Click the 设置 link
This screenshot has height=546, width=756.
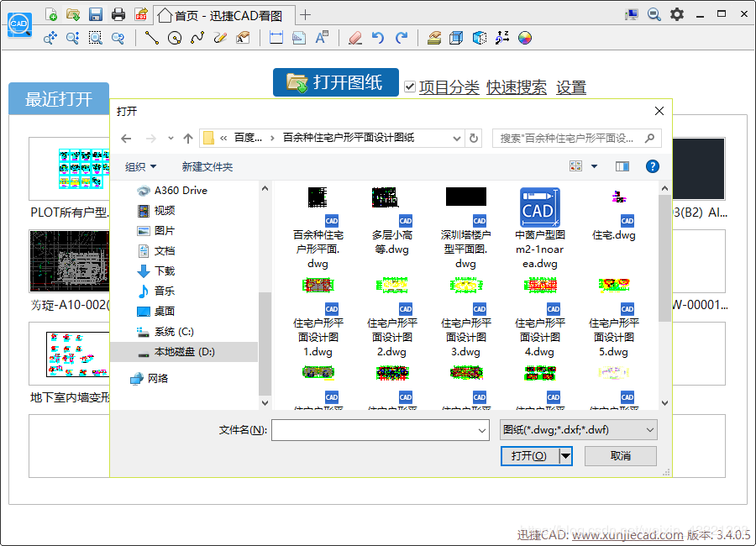(x=571, y=87)
